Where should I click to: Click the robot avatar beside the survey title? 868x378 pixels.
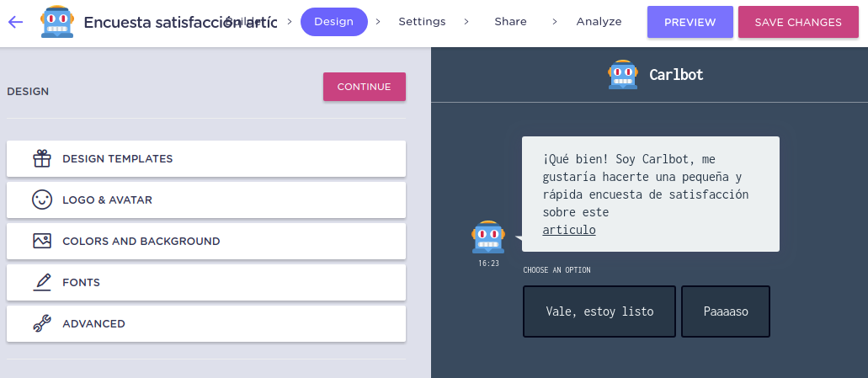click(x=57, y=22)
